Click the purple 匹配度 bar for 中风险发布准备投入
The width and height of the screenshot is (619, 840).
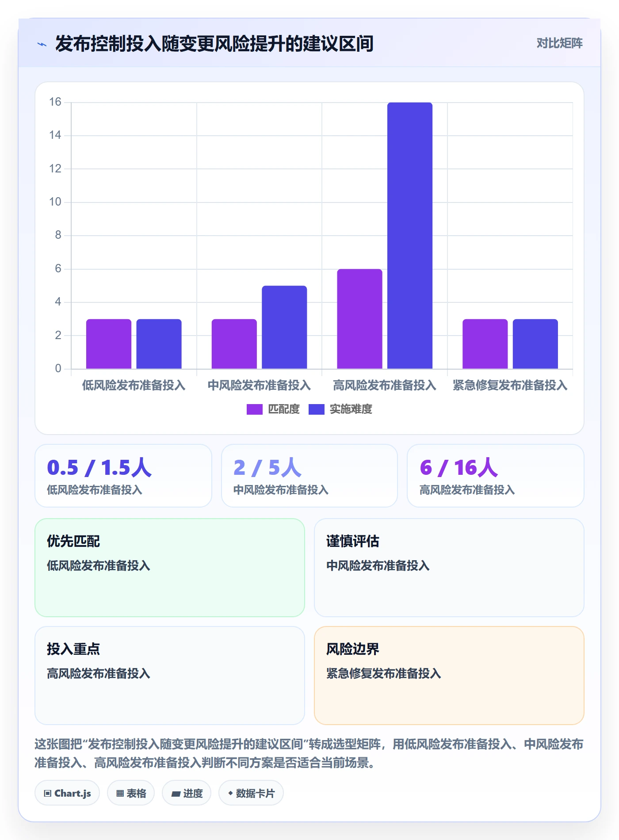(x=234, y=344)
